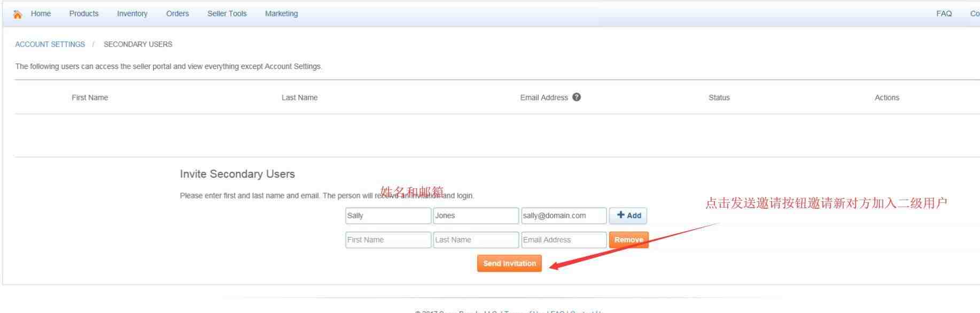Image resolution: width=980 pixels, height=313 pixels.
Task: Focus the last name field containing Jones
Action: point(476,216)
